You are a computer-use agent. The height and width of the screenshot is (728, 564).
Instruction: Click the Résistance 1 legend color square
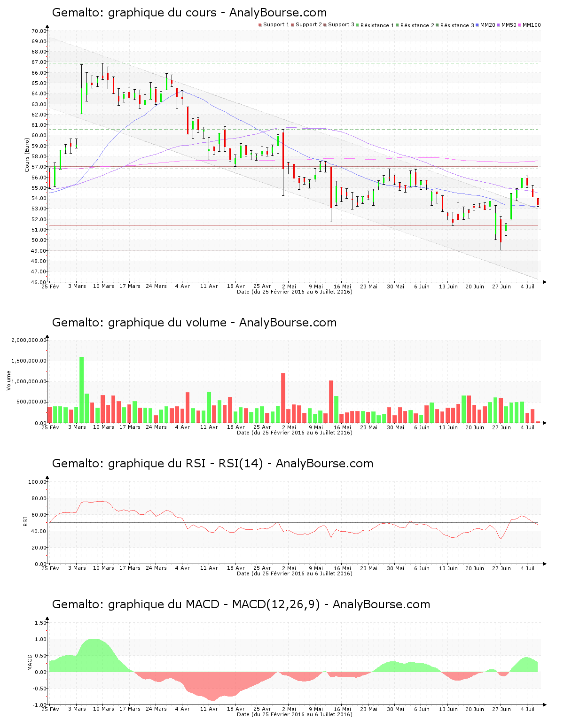(x=358, y=25)
